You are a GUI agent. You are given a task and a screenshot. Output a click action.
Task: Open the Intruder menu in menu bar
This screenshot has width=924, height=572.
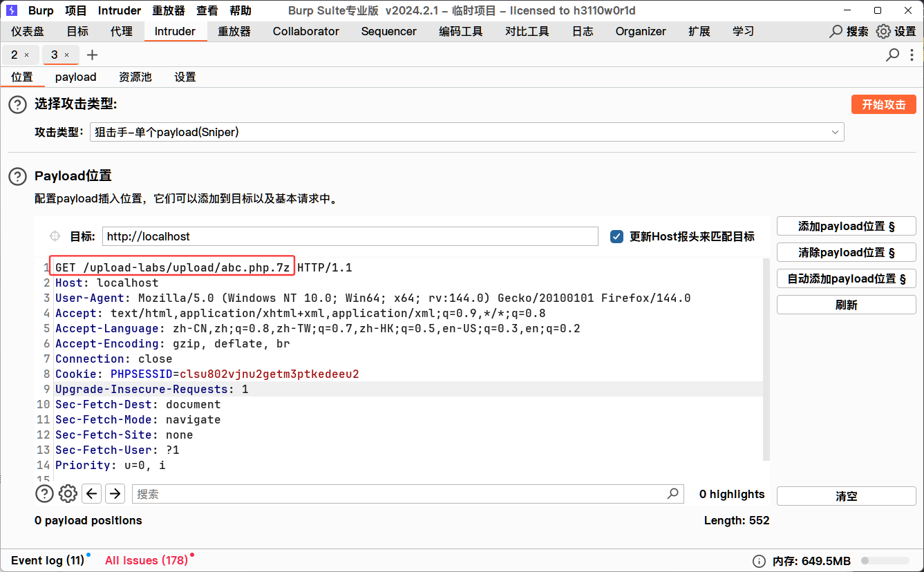point(120,10)
